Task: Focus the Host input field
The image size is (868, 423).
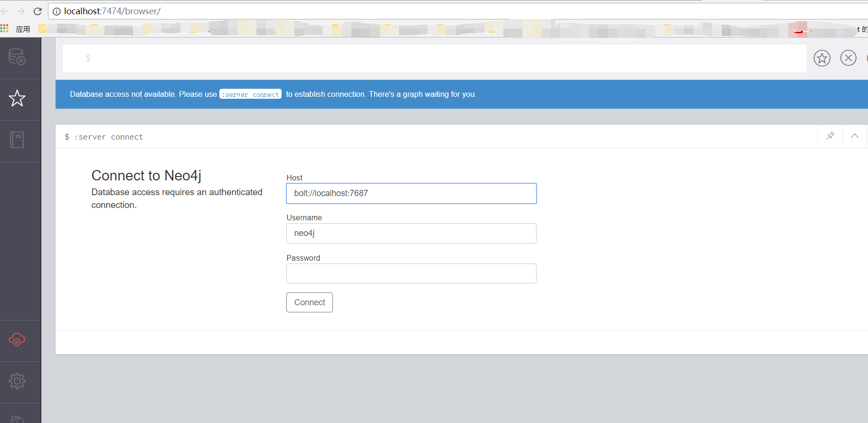Action: (x=411, y=193)
